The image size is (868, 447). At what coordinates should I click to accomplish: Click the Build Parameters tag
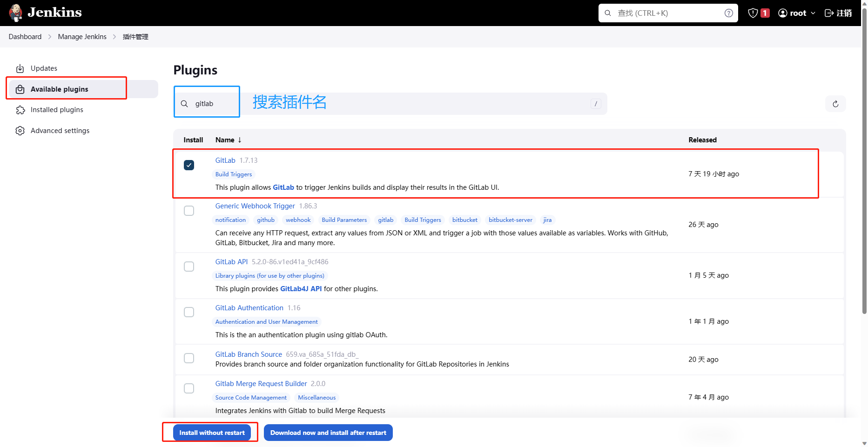click(344, 220)
